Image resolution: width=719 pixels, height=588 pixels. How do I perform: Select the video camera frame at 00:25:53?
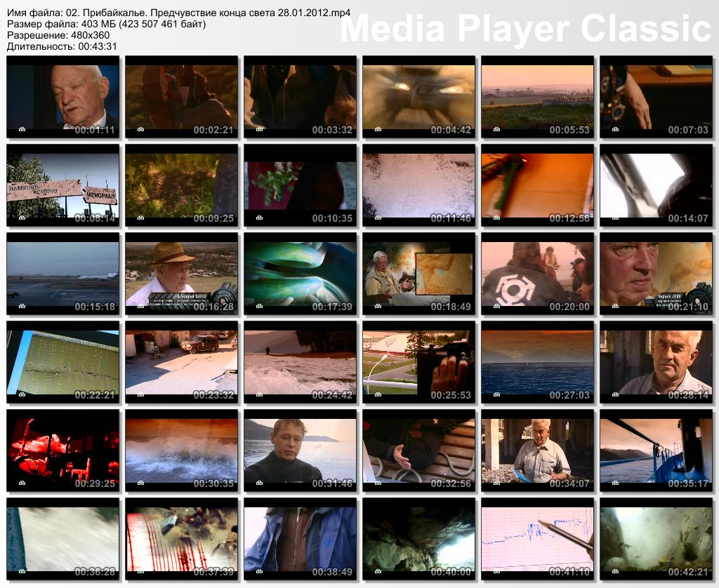418,362
